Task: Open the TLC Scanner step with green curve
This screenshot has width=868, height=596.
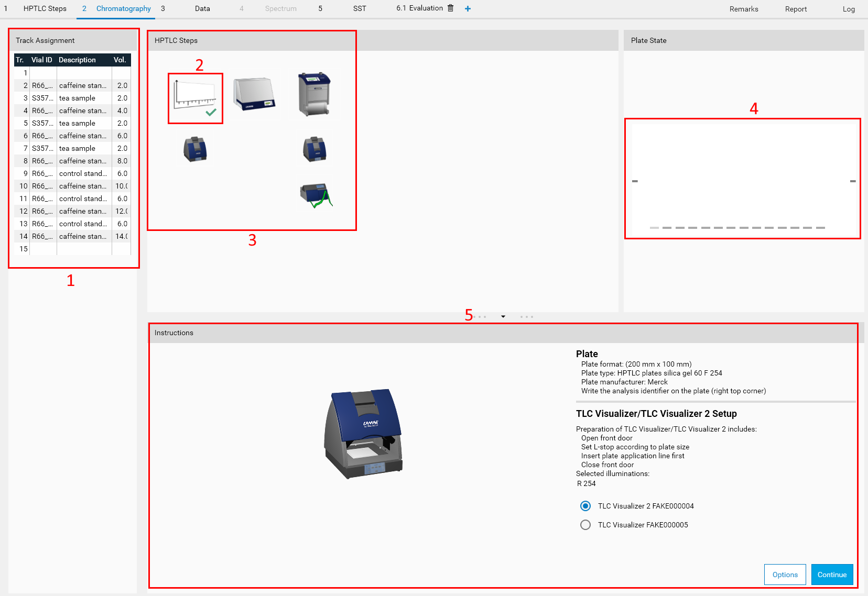Action: (316, 195)
